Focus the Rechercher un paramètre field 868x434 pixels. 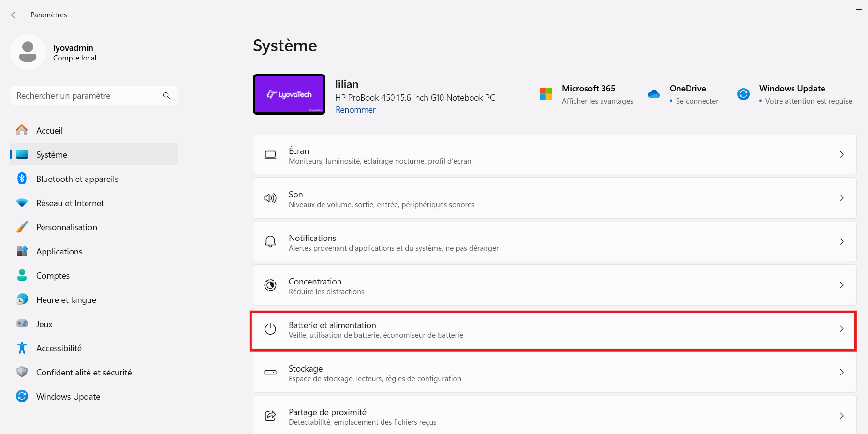coord(87,96)
